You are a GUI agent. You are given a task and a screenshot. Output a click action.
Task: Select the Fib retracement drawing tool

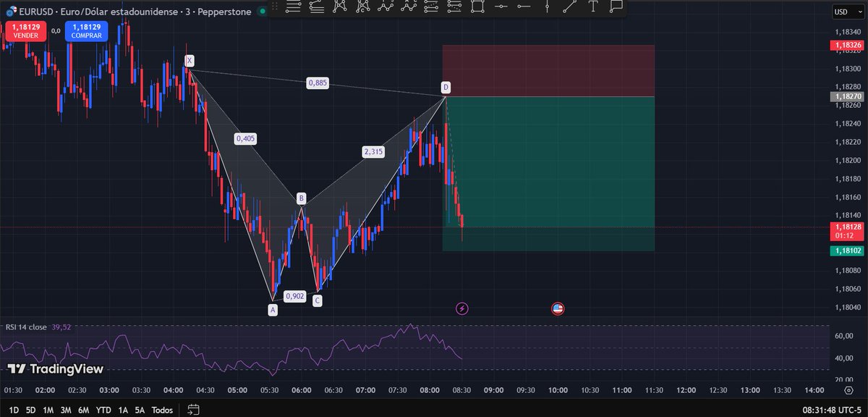293,6
